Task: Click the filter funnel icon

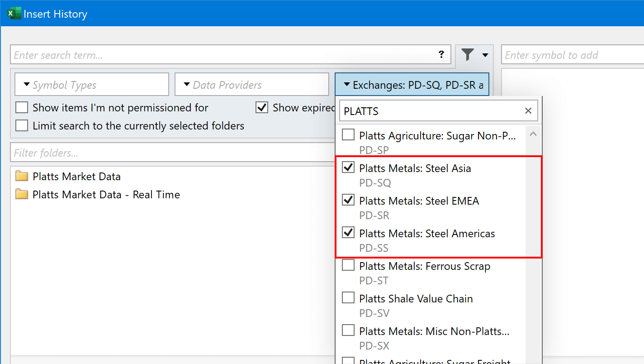Action: pos(468,55)
